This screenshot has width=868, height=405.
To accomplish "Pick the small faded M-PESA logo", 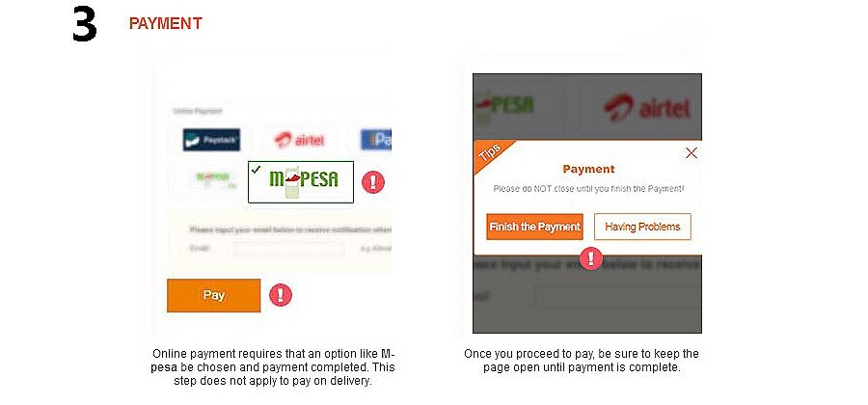I will click(x=214, y=179).
